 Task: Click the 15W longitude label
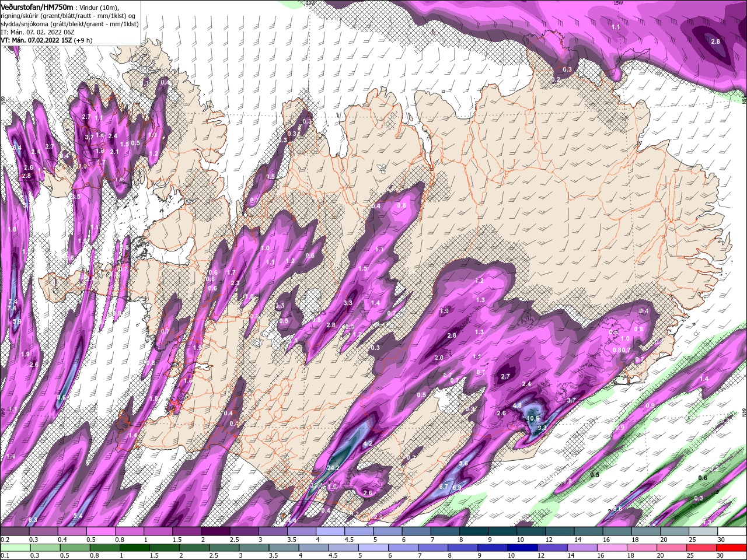[618, 3]
